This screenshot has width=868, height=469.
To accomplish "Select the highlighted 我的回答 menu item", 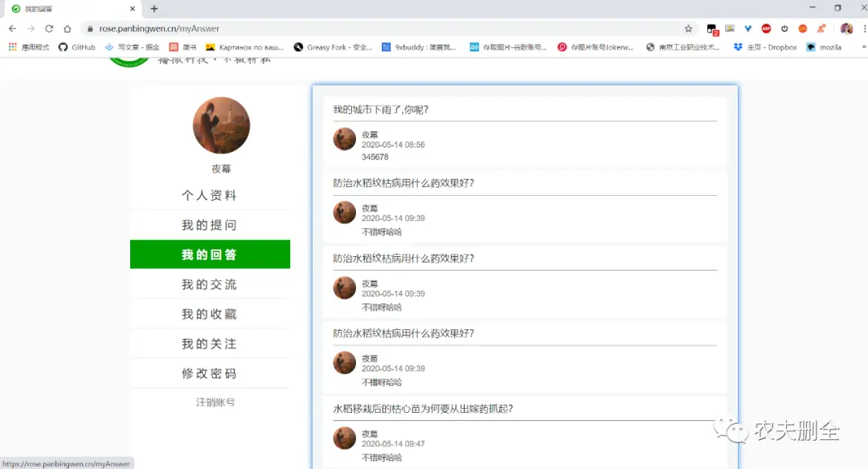I will click(210, 255).
